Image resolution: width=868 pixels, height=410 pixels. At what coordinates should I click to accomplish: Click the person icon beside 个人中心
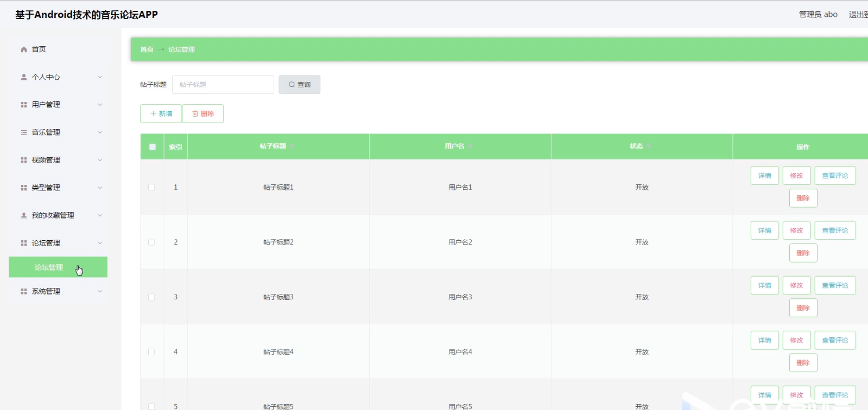[x=24, y=77]
